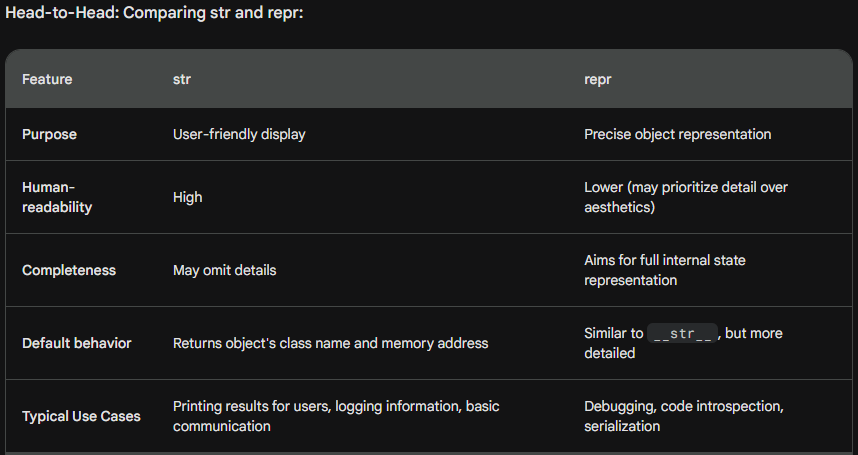Select the 'Typical Use Cases' row label
The height and width of the screenshot is (455, 858).
(x=81, y=416)
